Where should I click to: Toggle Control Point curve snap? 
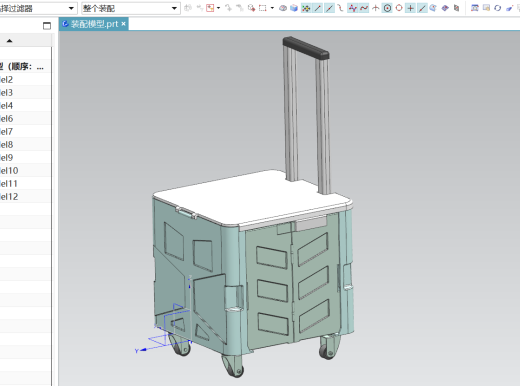point(340,8)
